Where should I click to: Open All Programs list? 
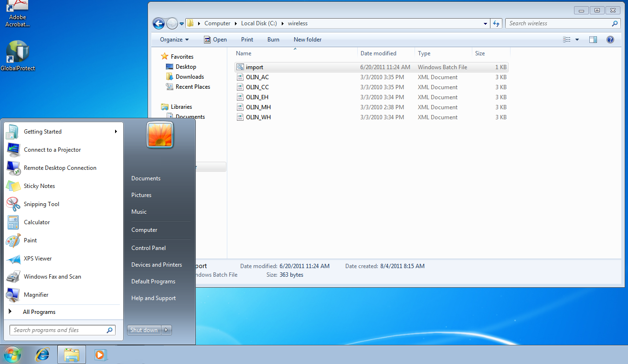point(39,312)
